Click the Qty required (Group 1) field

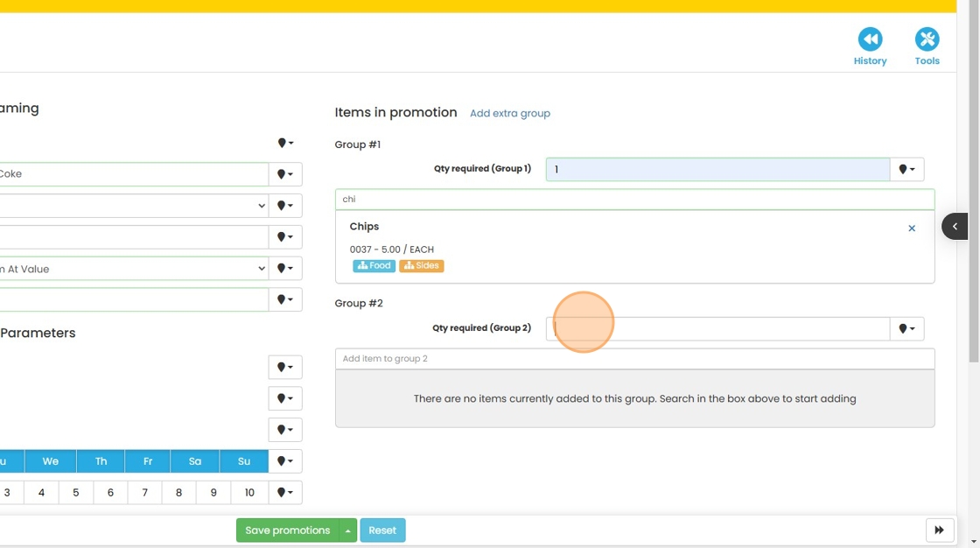(717, 169)
